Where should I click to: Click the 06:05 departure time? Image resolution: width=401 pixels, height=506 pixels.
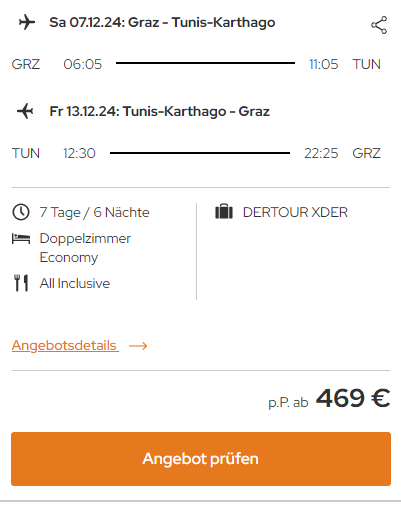[x=83, y=64]
